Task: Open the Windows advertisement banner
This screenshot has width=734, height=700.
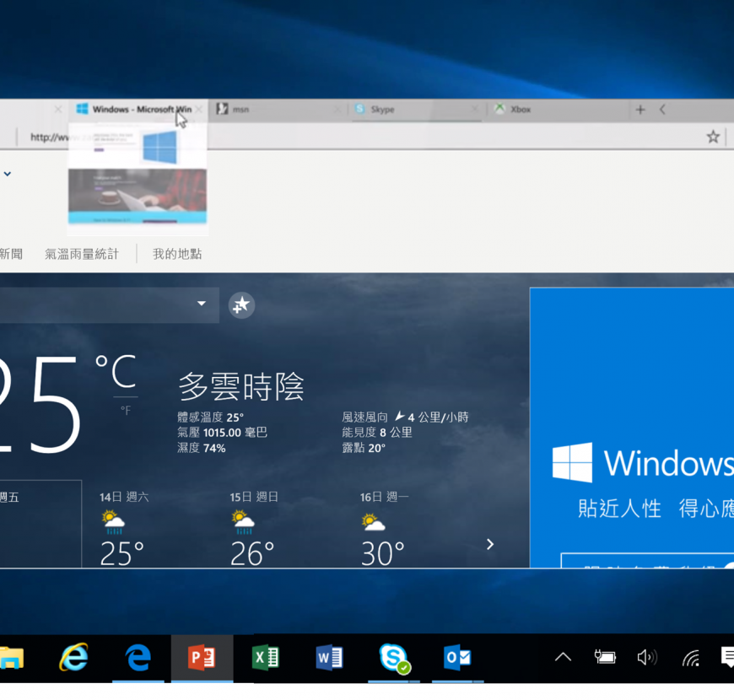Action: (x=632, y=428)
